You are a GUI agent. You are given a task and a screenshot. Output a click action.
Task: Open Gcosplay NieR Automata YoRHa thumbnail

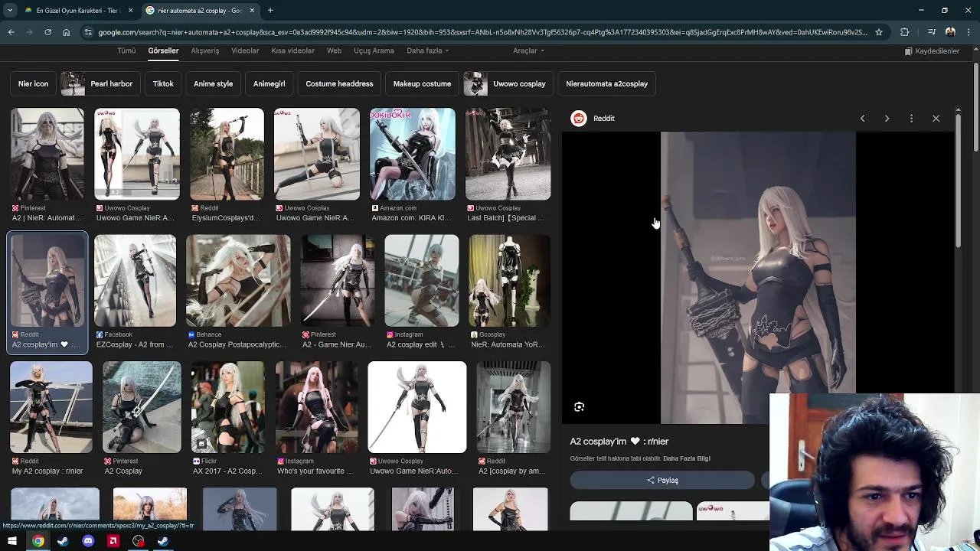click(x=509, y=281)
